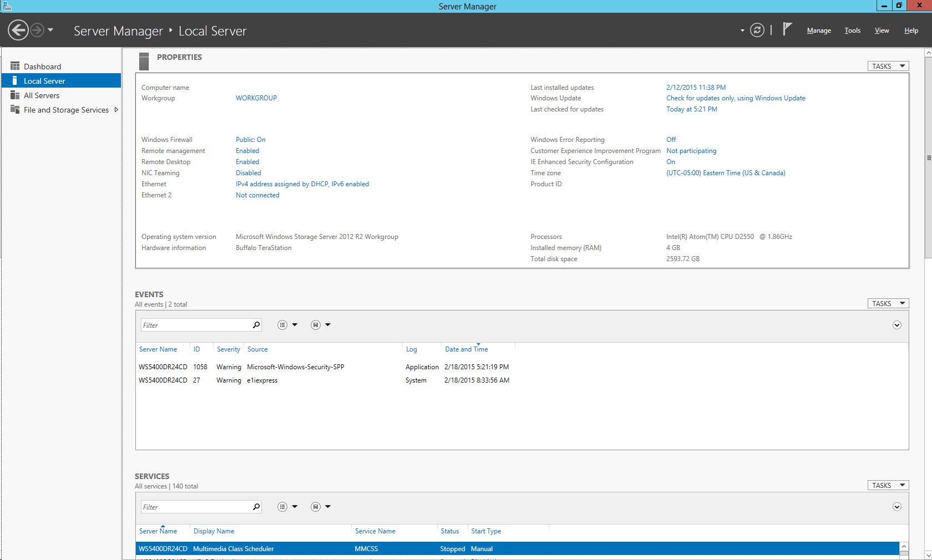This screenshot has width=932, height=560.
Task: Select Local Server in the sidebar
Action: (x=61, y=81)
